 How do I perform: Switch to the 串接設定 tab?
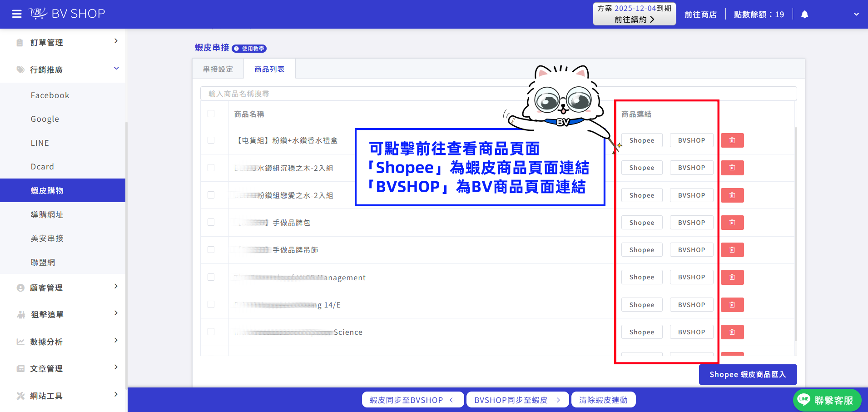(218, 69)
